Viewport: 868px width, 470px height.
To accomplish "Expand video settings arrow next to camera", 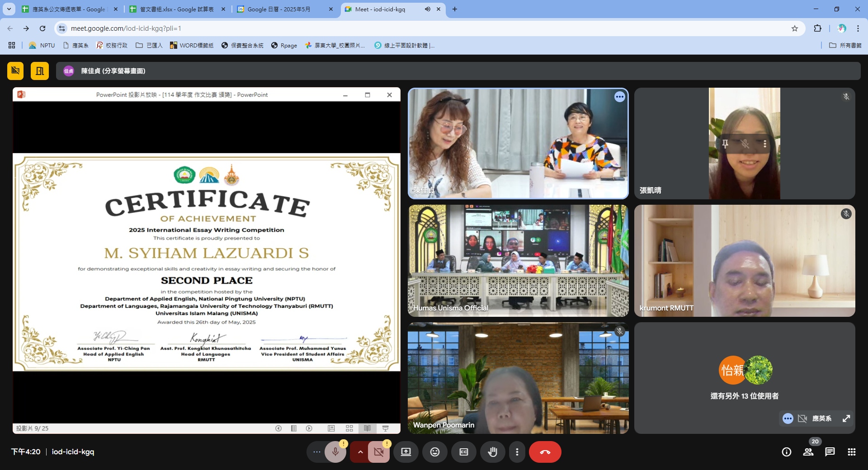I will pos(360,452).
